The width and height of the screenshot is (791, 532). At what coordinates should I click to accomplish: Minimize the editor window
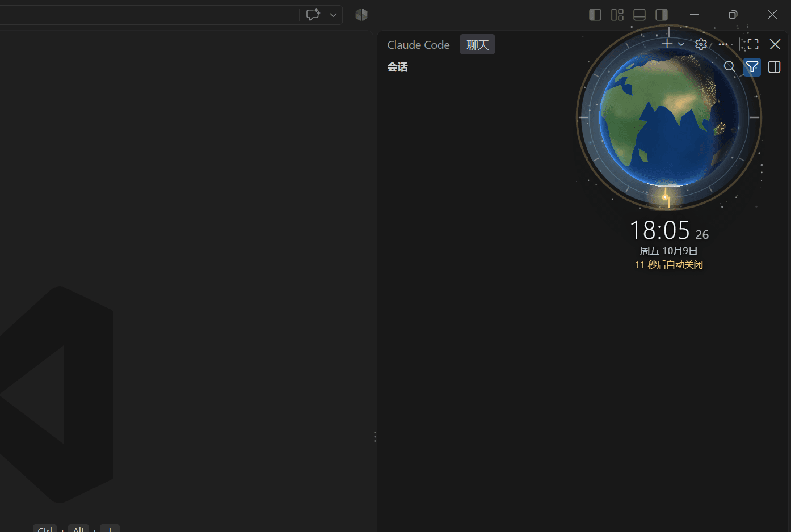(694, 15)
